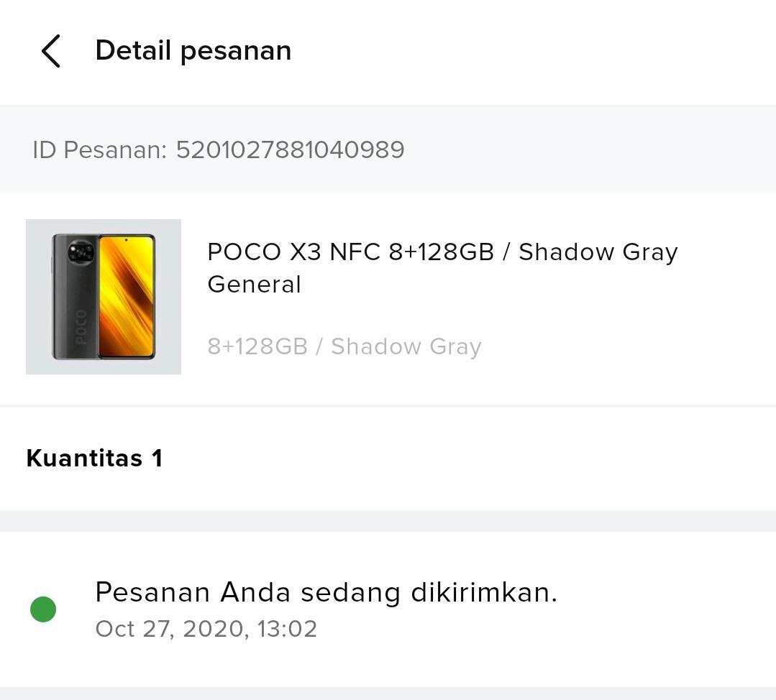The height and width of the screenshot is (700, 776).
Task: Tap the back arrow icon
Action: [x=50, y=51]
